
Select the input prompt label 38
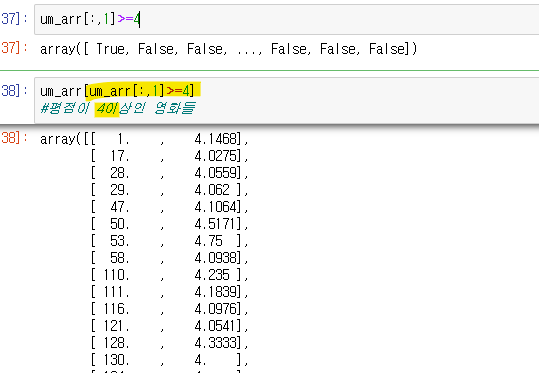(x=14, y=91)
